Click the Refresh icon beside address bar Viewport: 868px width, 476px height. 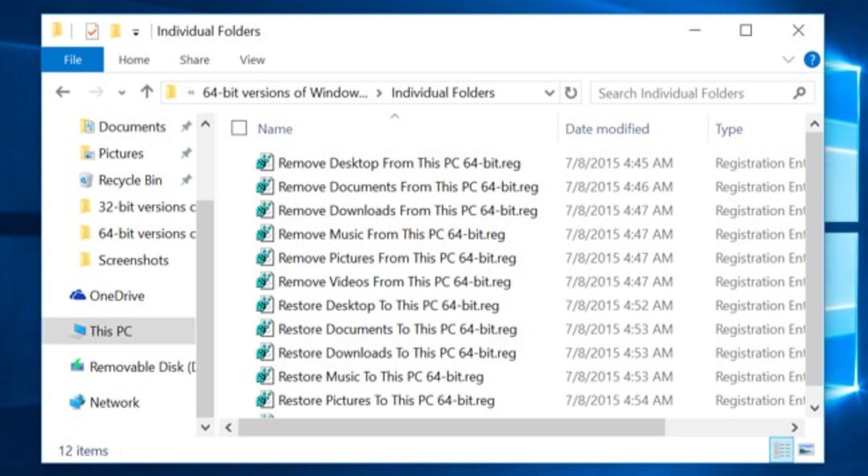click(x=571, y=93)
